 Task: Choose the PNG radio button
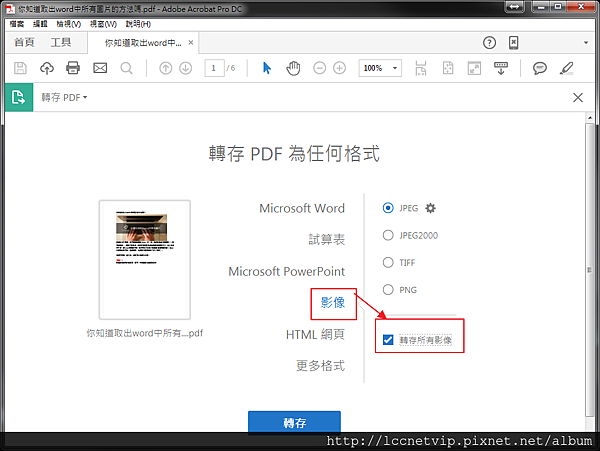[x=388, y=290]
